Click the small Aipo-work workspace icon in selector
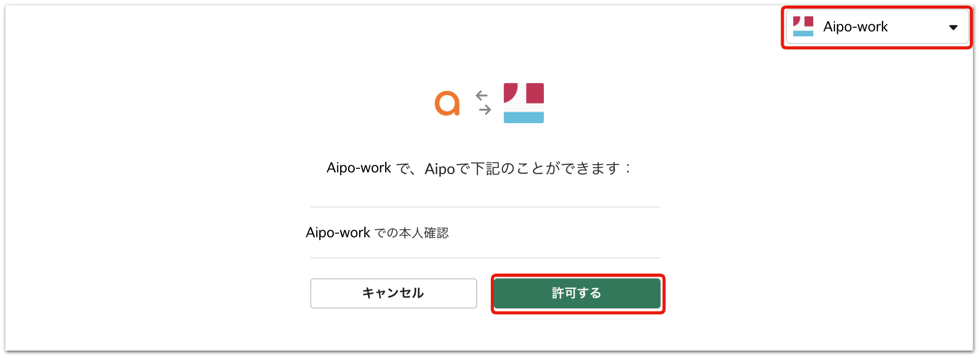Image resolution: width=980 pixels, height=358 pixels. (803, 27)
